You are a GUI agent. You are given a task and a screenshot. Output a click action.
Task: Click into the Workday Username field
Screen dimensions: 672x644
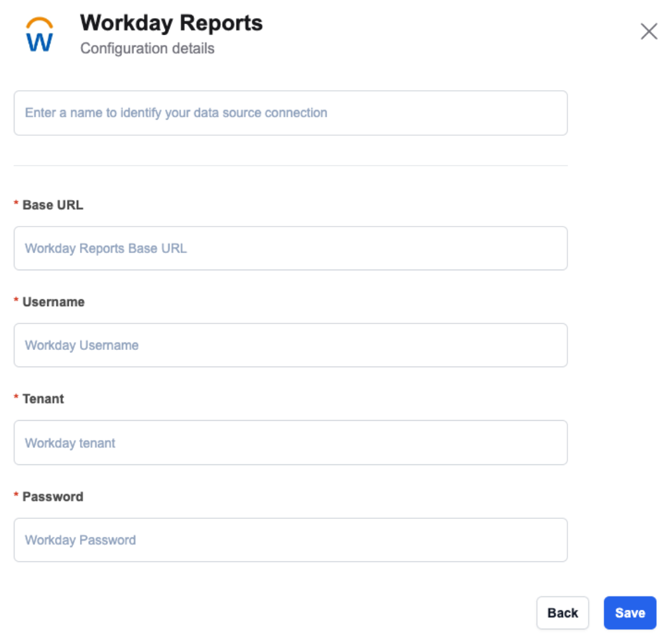pyautogui.click(x=290, y=345)
